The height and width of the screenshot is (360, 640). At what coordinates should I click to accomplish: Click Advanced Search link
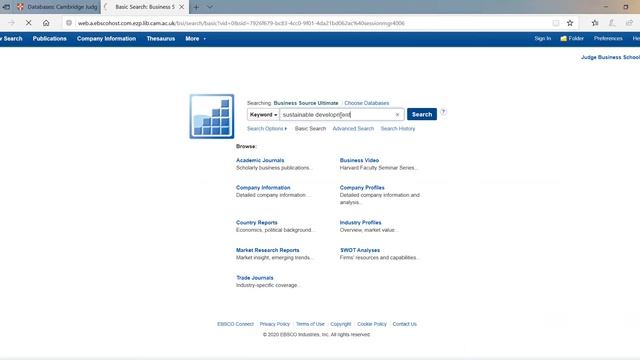353,129
